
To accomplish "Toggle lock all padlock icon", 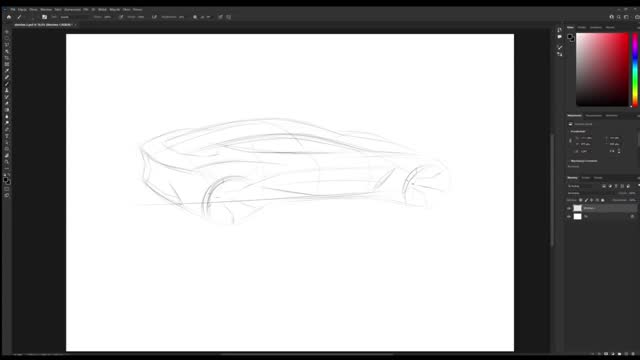I will point(603,200).
